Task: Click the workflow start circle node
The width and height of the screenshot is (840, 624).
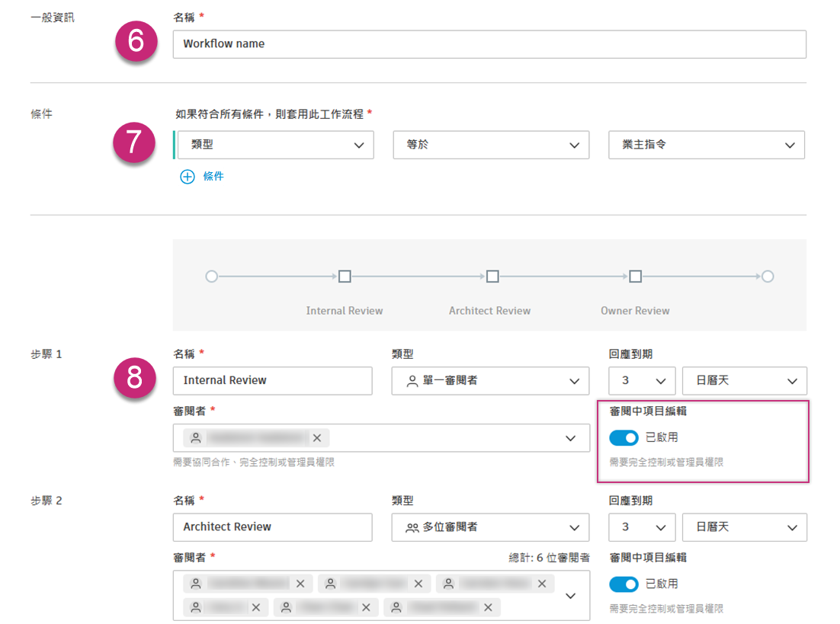Action: pos(212,277)
